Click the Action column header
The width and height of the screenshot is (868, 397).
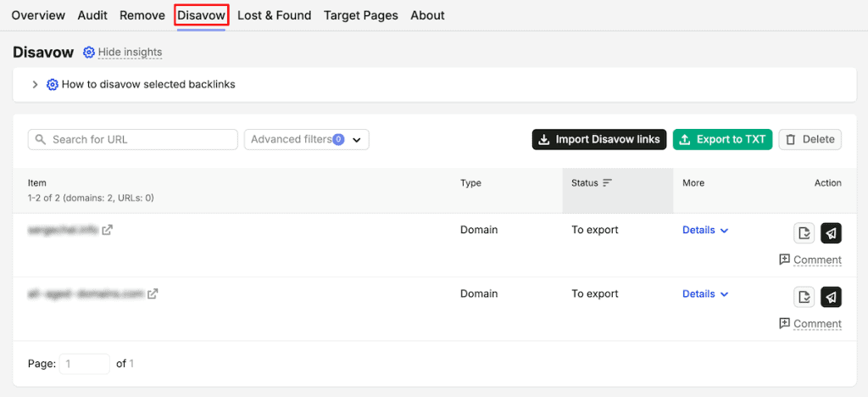point(827,183)
